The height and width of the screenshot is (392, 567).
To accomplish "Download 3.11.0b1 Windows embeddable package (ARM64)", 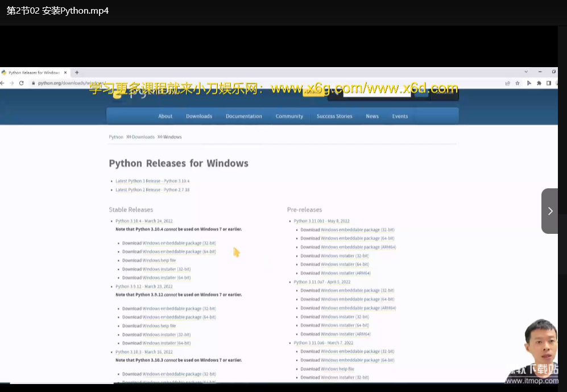I will point(358,247).
